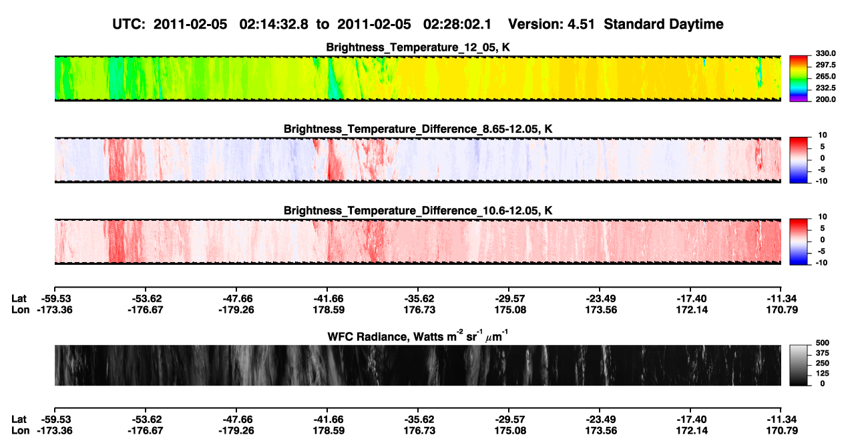Click longitude 178.59 on the axis above WFC Radiance title
868x445 pixels.
tap(330, 310)
